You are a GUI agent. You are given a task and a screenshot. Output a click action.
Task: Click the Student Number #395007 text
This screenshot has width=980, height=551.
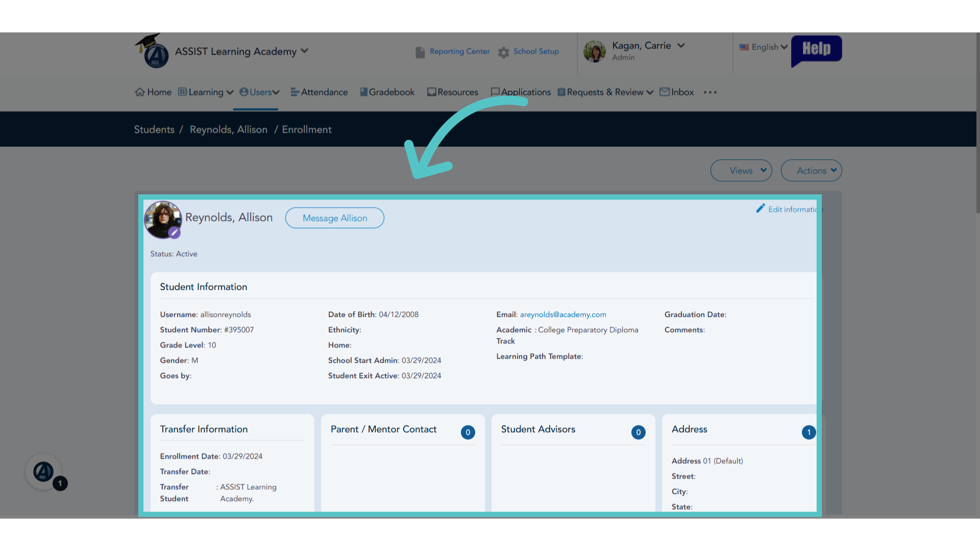(x=207, y=330)
